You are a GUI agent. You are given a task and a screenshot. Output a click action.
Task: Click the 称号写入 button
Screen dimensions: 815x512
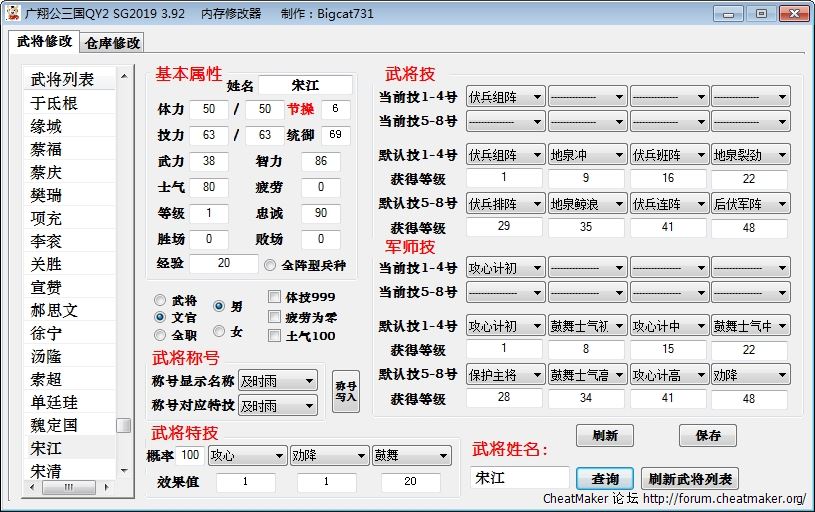click(346, 391)
